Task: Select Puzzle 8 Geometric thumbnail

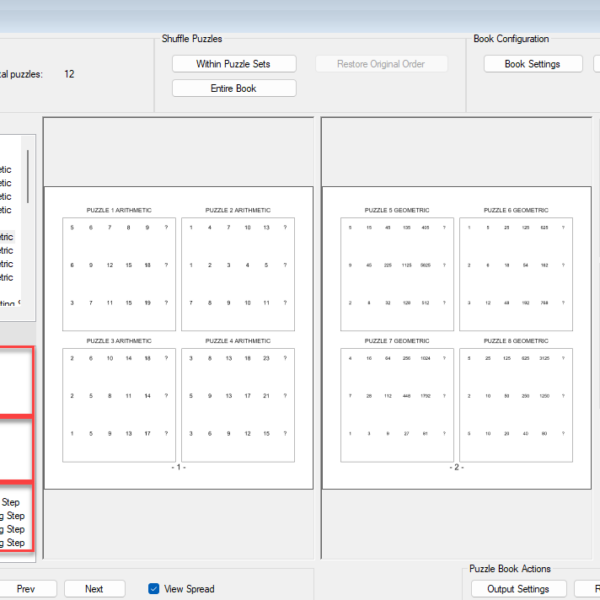Action: (516, 405)
